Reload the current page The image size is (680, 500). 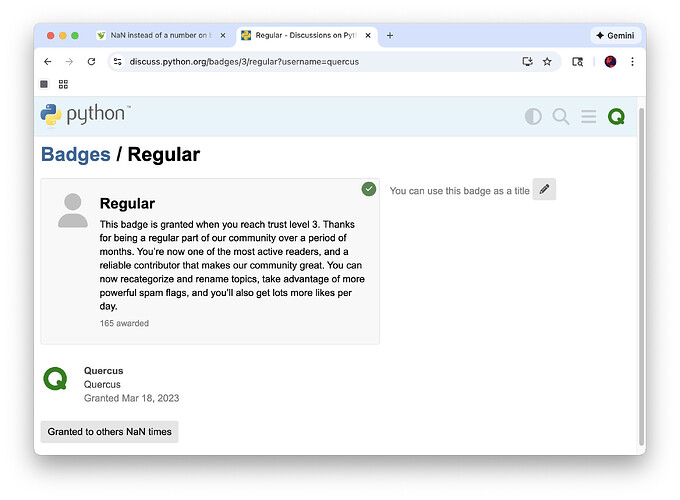tap(91, 62)
